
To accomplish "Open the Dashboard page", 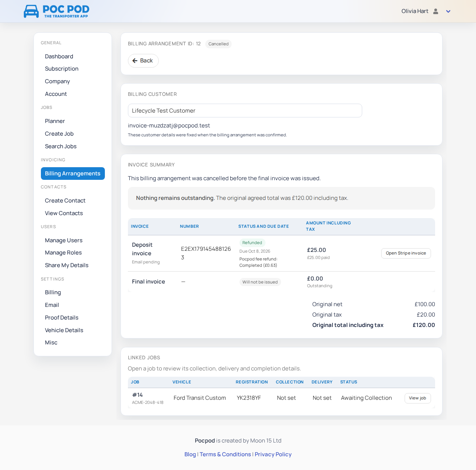I will point(59,56).
